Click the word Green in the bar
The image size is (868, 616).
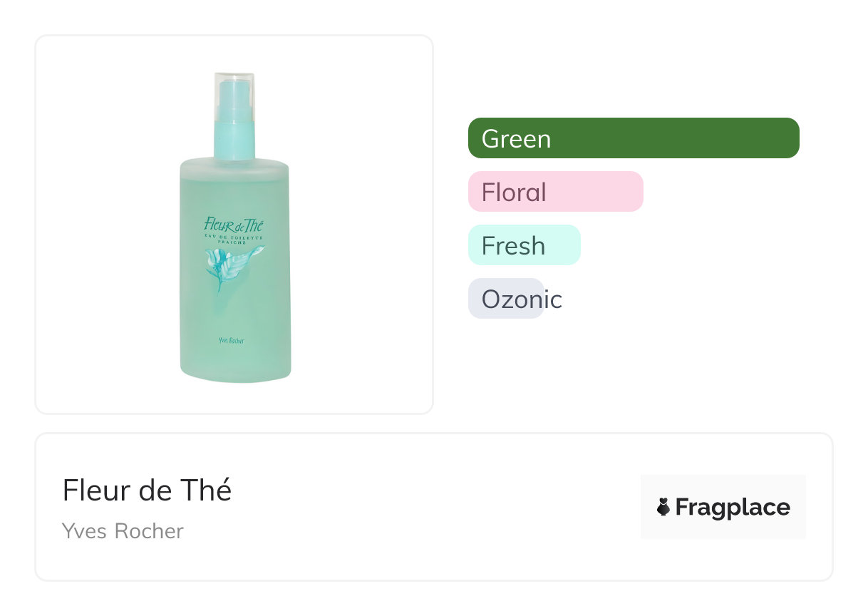pyautogui.click(x=516, y=139)
